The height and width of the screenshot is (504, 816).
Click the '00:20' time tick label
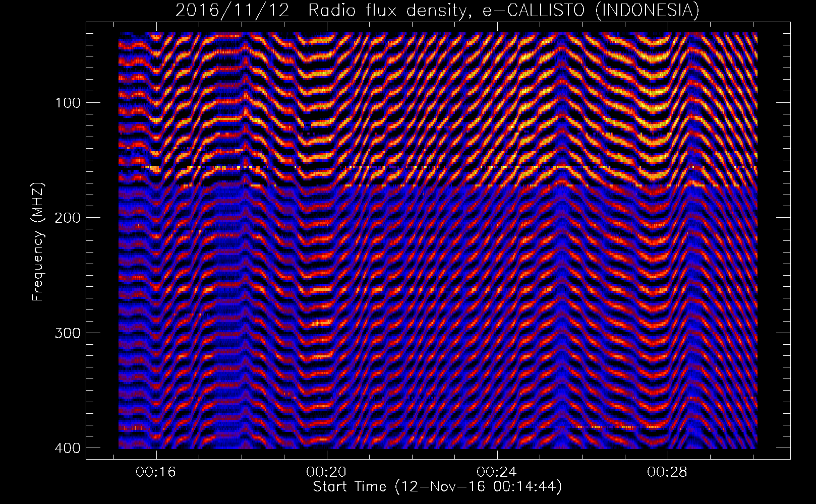327,472
